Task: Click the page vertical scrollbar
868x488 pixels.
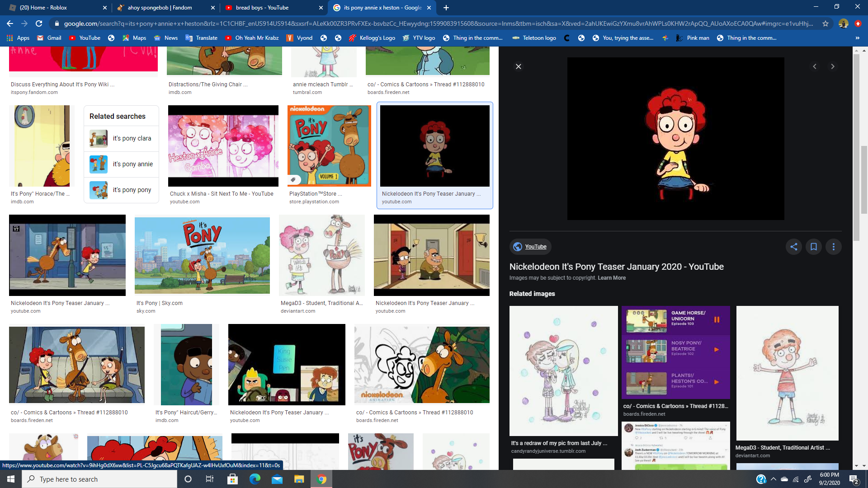Action: [x=863, y=181]
